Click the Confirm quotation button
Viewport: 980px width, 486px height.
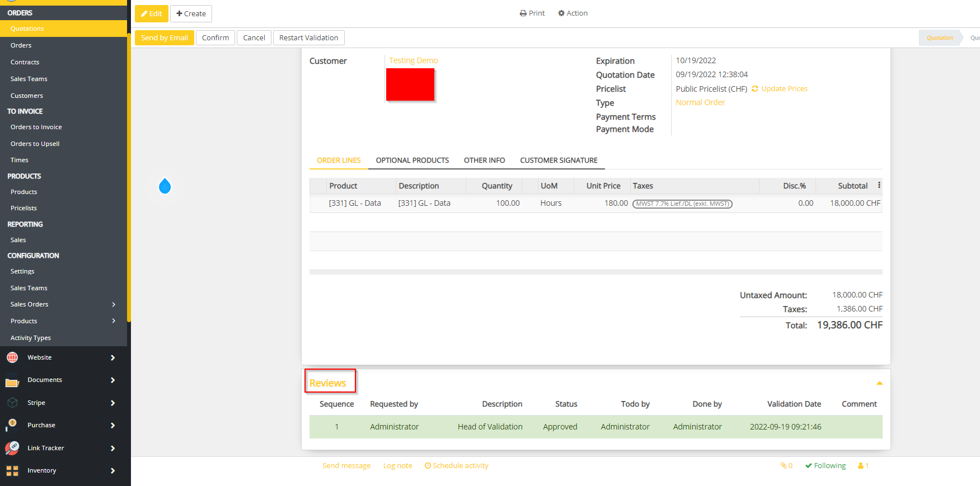click(x=215, y=38)
